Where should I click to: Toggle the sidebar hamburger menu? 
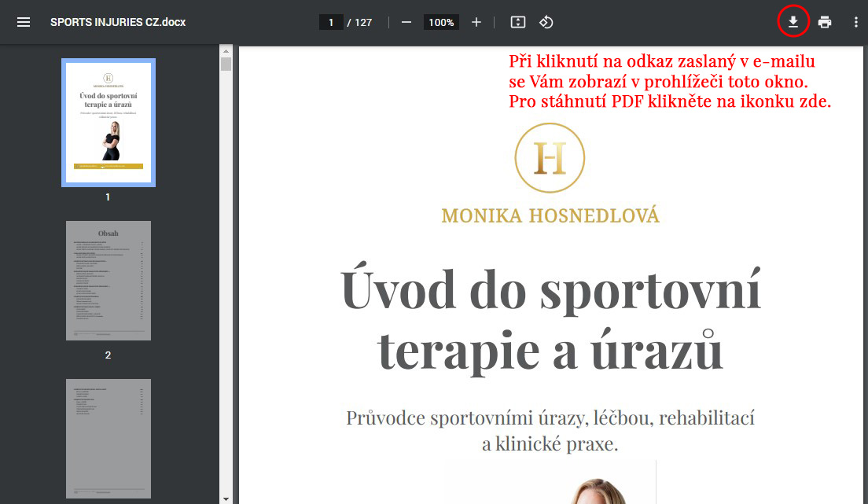[x=24, y=22]
